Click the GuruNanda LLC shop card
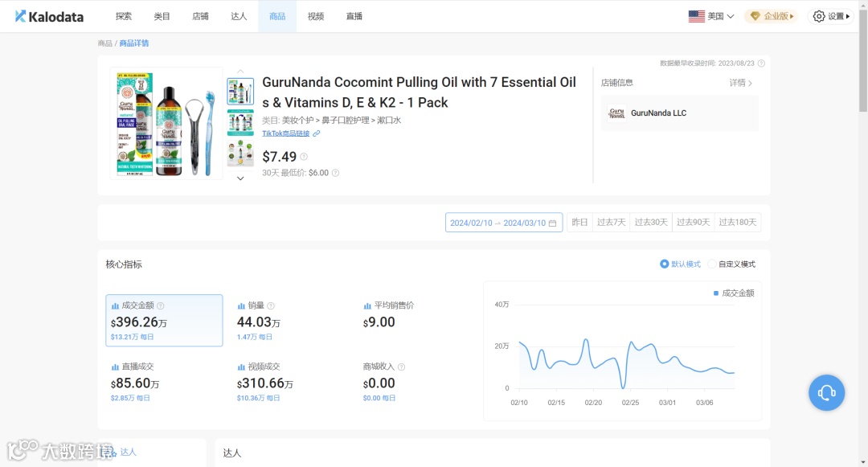Image resolution: width=868 pixels, height=467 pixels. point(680,113)
